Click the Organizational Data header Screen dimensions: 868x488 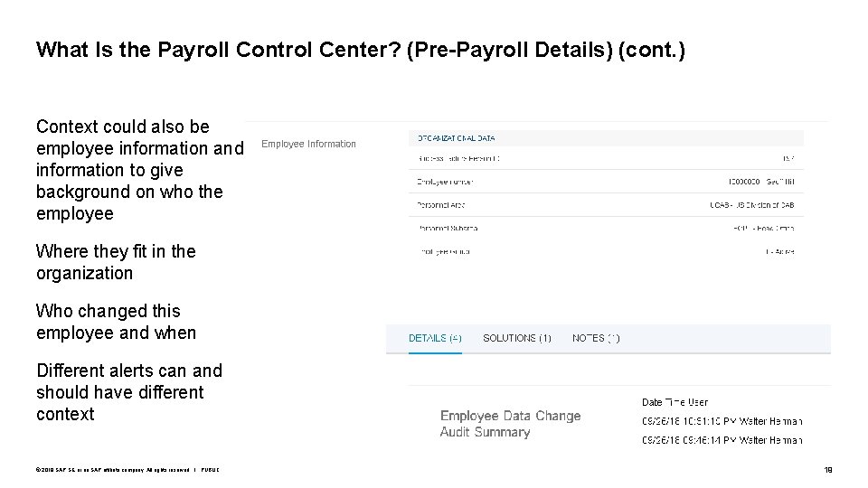click(x=456, y=138)
